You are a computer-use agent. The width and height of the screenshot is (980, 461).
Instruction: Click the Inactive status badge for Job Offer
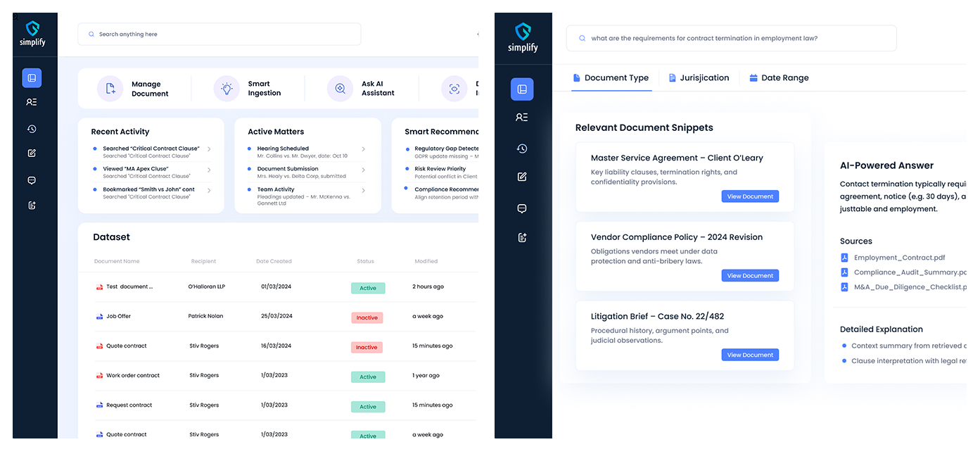coord(367,318)
